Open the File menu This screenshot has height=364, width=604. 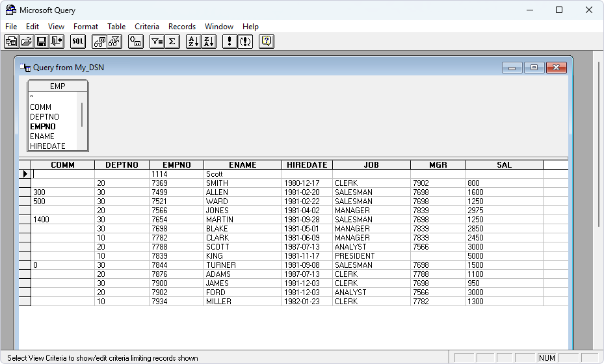(11, 27)
